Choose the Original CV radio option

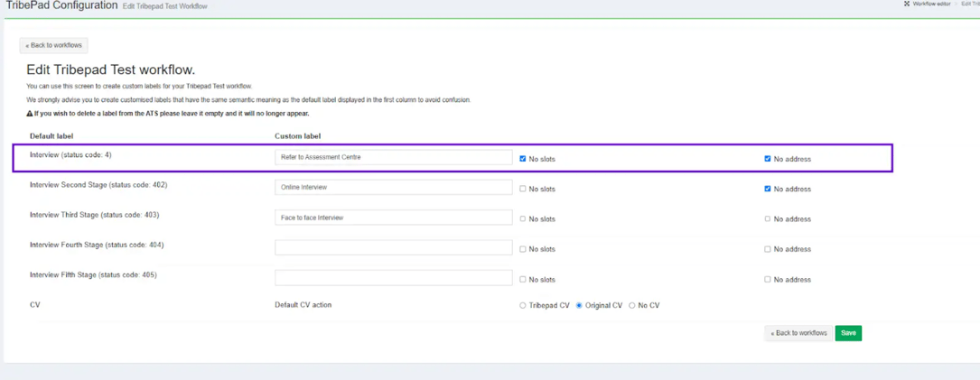click(579, 306)
